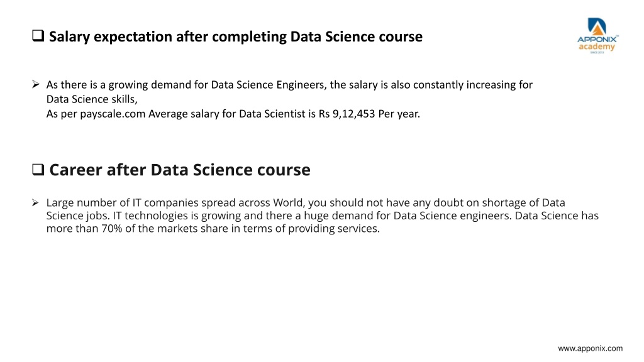Click the 'academy' word in the logo
The height and width of the screenshot is (362, 644).
[597, 47]
